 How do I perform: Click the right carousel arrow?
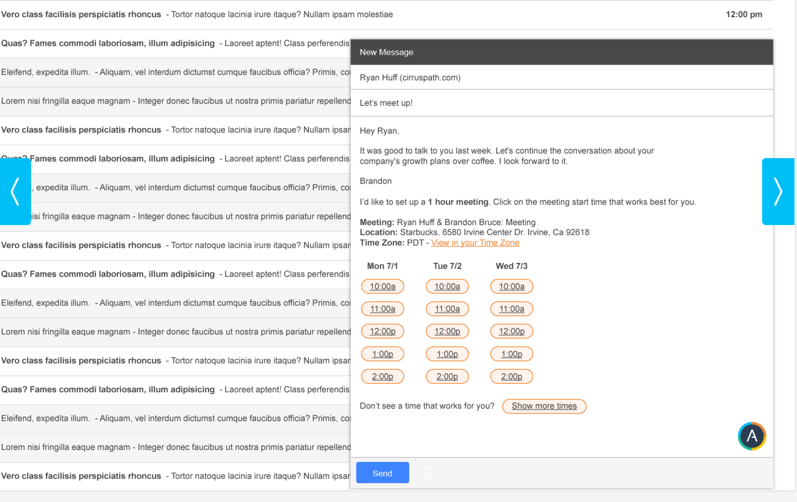click(x=777, y=191)
